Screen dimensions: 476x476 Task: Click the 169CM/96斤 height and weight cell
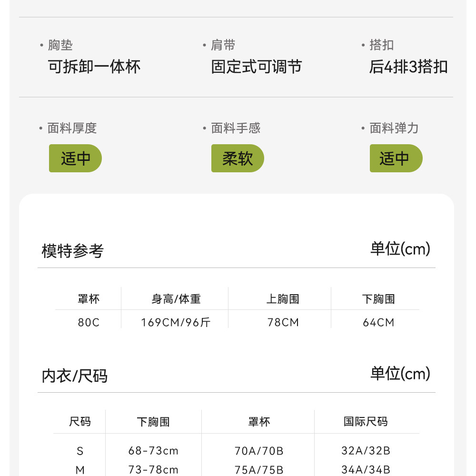pyautogui.click(x=176, y=322)
